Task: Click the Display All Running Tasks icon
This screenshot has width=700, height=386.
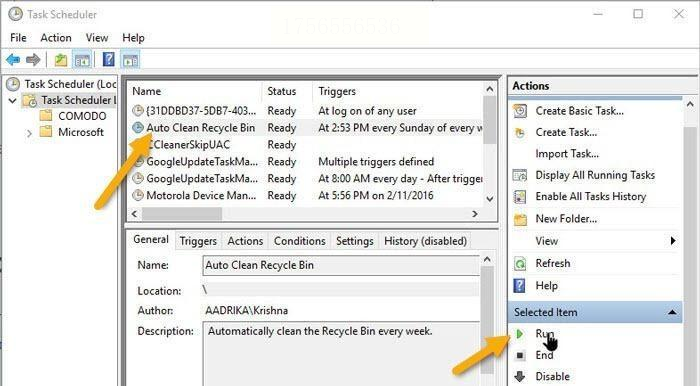Action: coord(520,175)
